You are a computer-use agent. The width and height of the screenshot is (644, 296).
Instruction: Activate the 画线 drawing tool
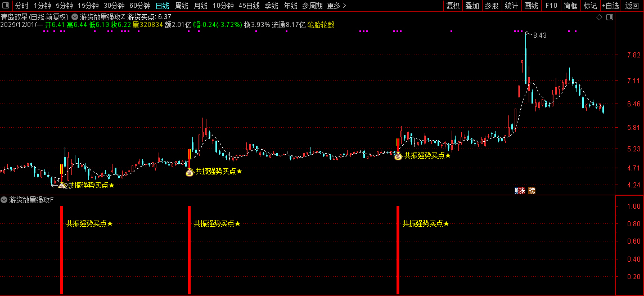pyautogui.click(x=531, y=6)
